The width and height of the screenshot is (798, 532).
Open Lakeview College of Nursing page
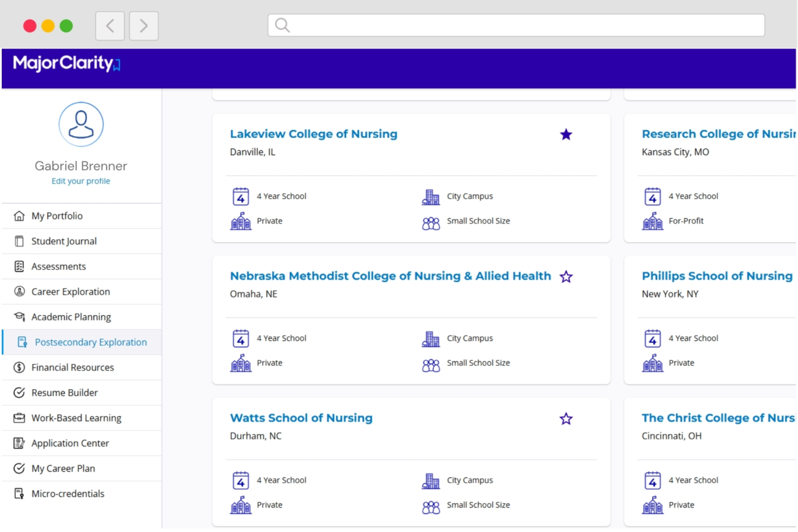point(313,134)
